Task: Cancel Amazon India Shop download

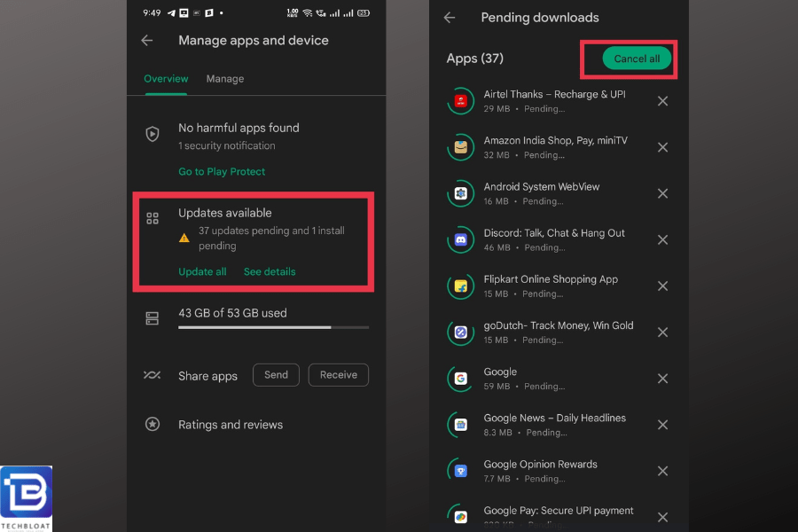Action: point(662,147)
